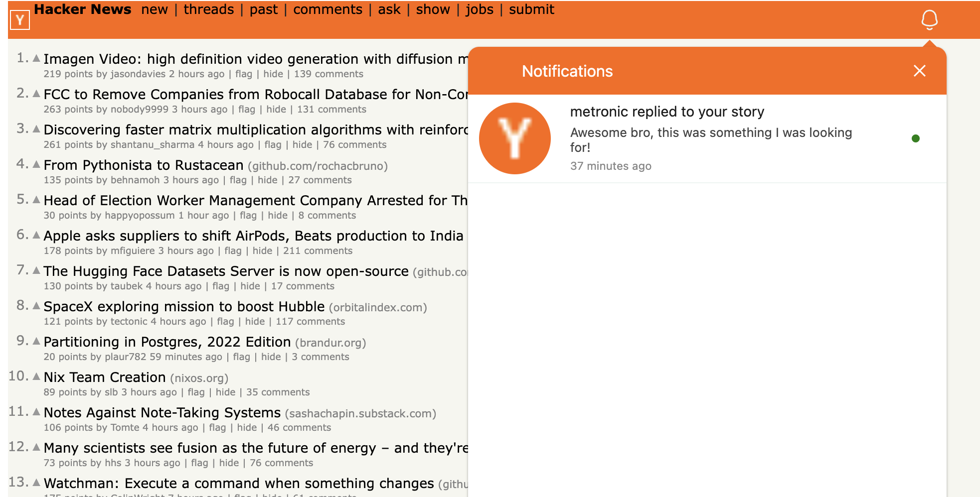Open the 117 comments link

310,321
